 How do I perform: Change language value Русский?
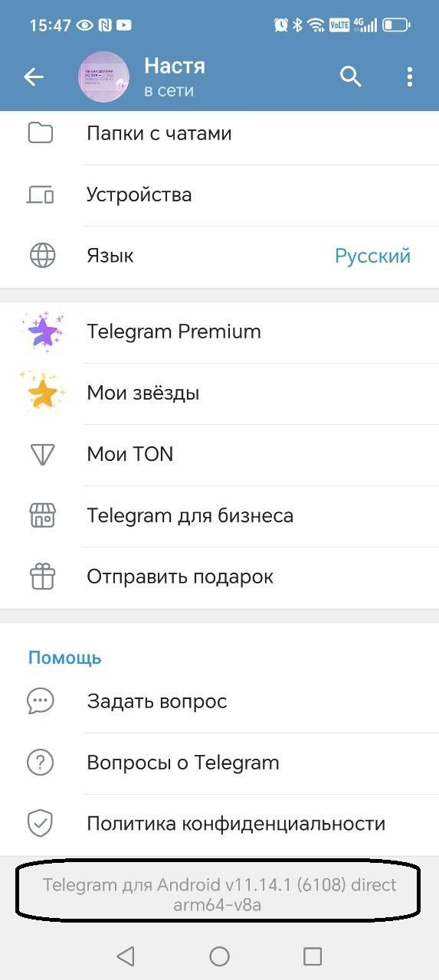point(373,256)
